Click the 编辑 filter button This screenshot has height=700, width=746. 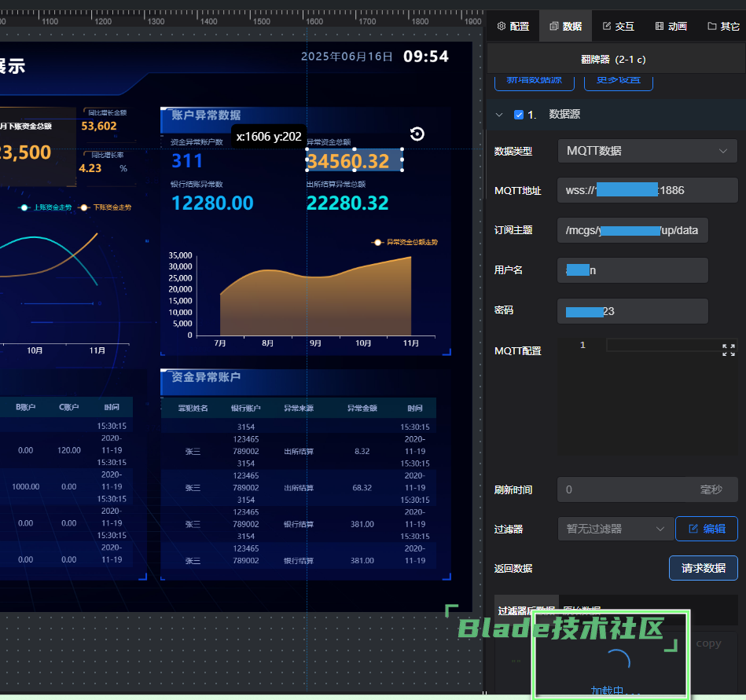click(707, 529)
